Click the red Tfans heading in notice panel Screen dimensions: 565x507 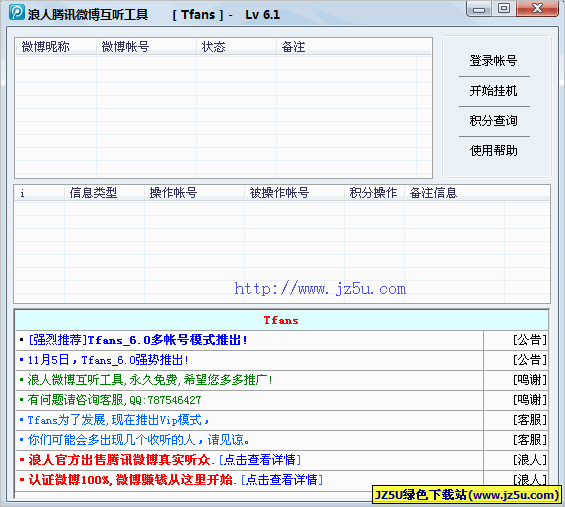point(281,320)
